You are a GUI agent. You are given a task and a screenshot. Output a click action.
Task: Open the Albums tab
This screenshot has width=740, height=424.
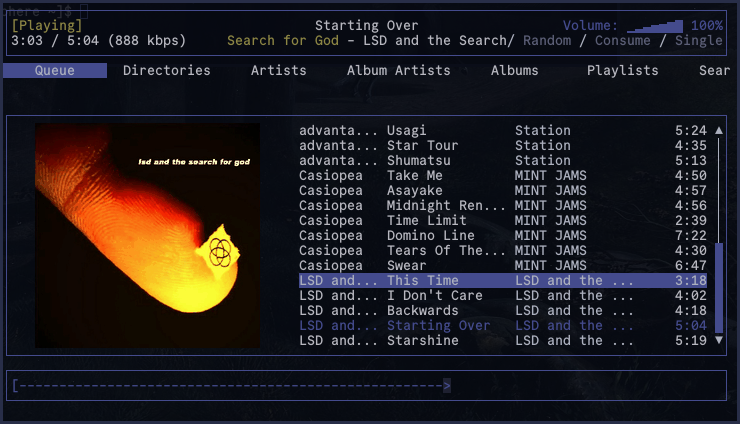[x=514, y=70]
